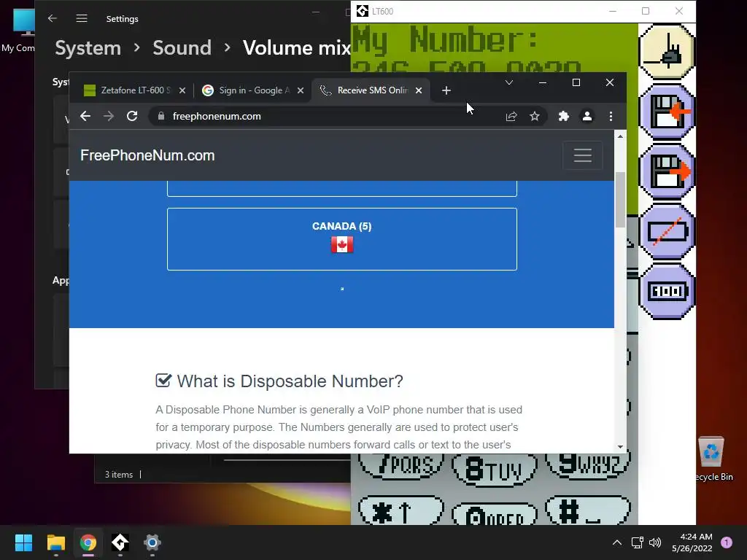
Task: Click the LT600 antenna signal icon
Action: pyautogui.click(x=667, y=52)
